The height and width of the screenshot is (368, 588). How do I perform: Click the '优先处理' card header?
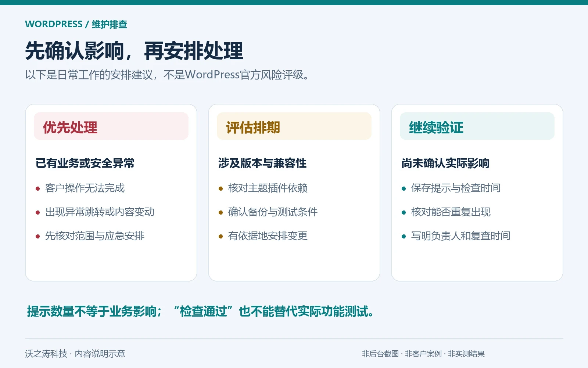[x=111, y=126]
